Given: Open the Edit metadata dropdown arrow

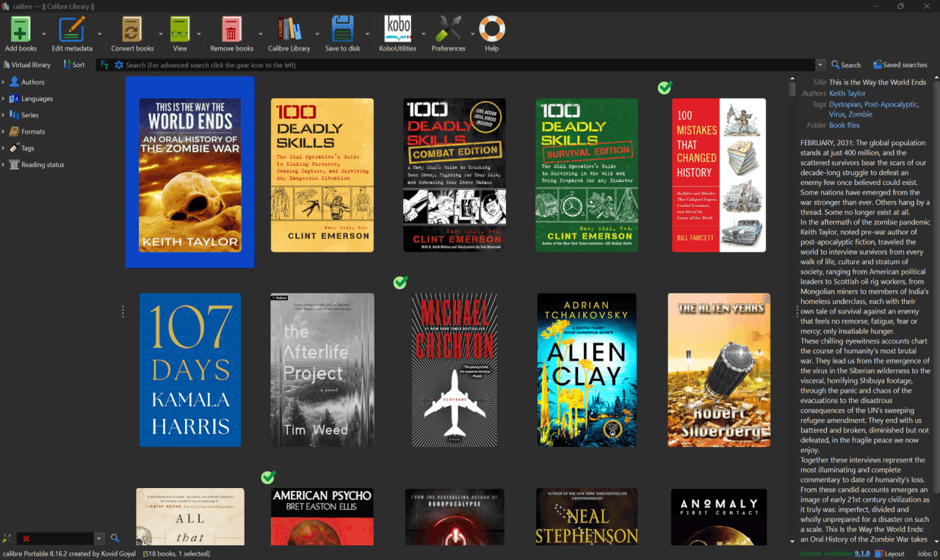Looking at the screenshot, I should [100, 34].
